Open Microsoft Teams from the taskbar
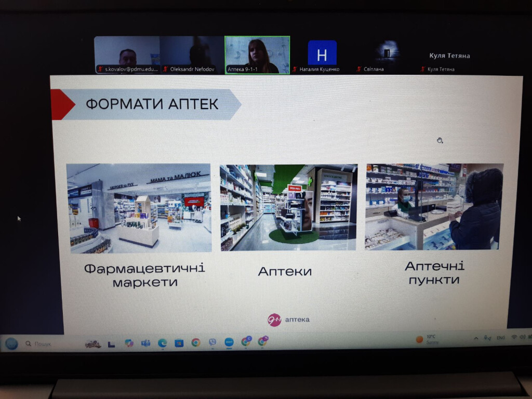This screenshot has height=399, width=532. tap(145, 343)
